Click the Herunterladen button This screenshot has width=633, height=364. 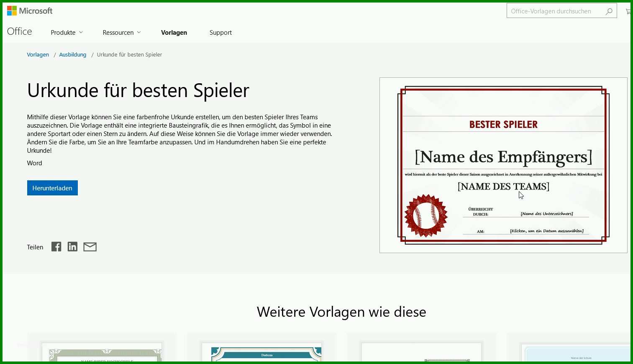click(x=52, y=188)
